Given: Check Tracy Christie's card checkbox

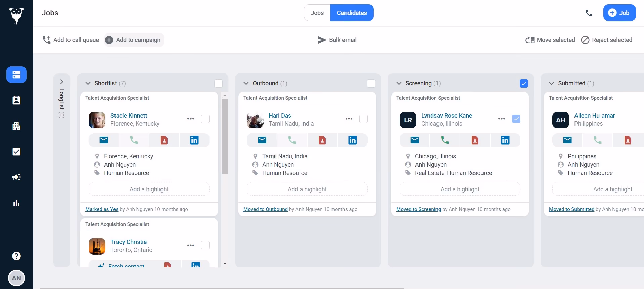Looking at the screenshot, I should pos(205,245).
